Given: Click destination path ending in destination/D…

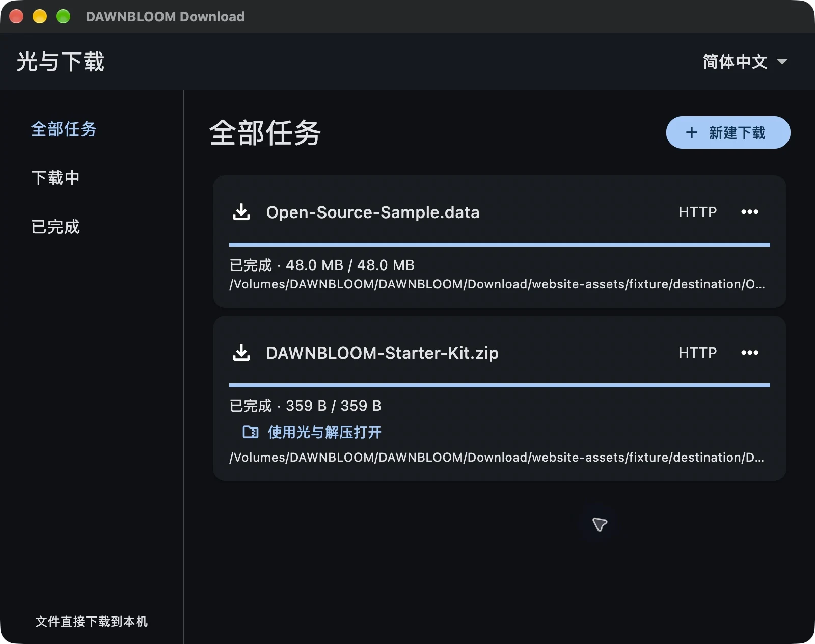Looking at the screenshot, I should click(x=497, y=458).
